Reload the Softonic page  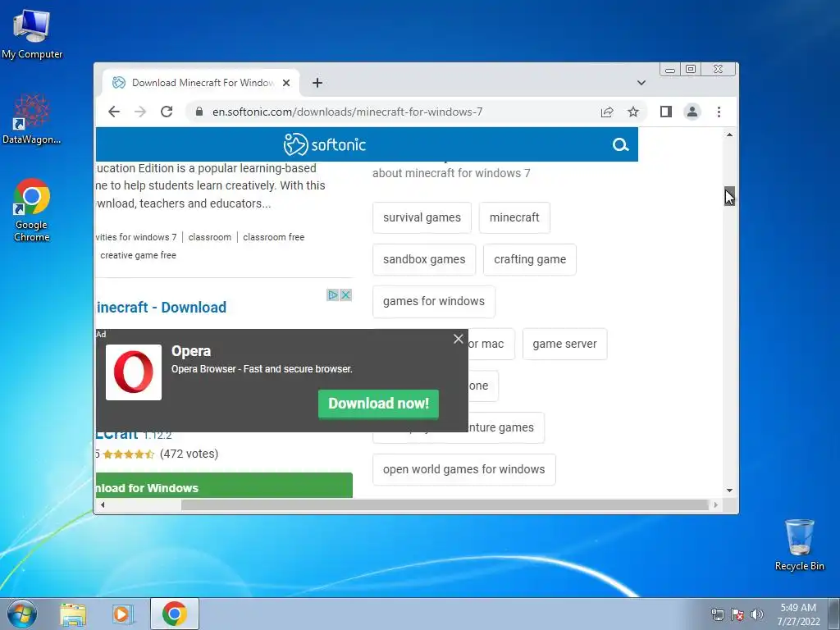(167, 112)
